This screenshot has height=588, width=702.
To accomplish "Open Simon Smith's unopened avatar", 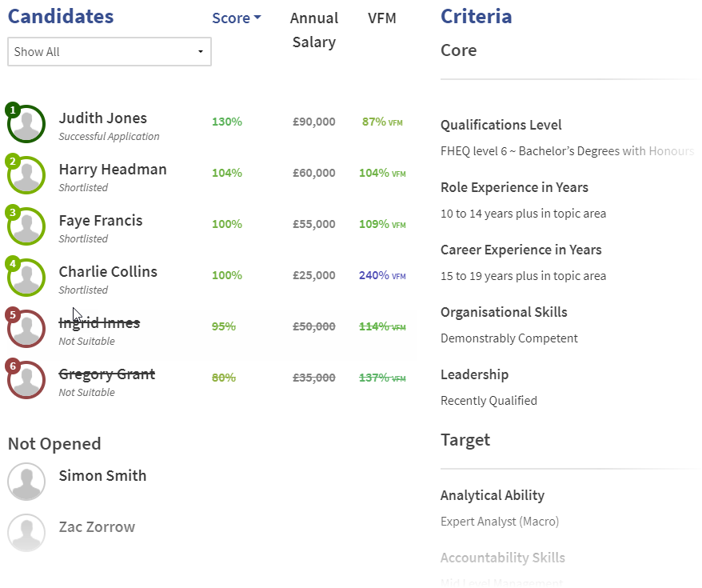I will (x=27, y=482).
